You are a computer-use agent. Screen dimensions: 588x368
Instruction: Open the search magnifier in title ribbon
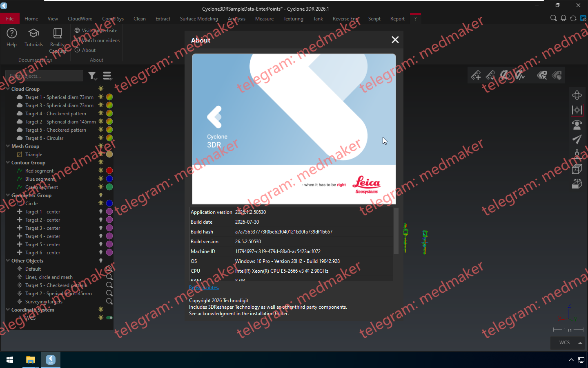pos(554,18)
